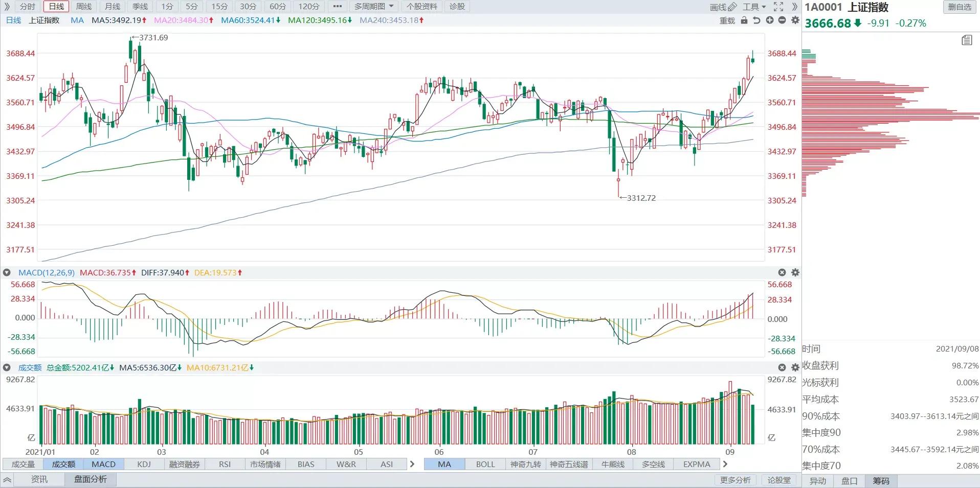
Task: Select the 60分 timeframe
Action: [x=277, y=7]
